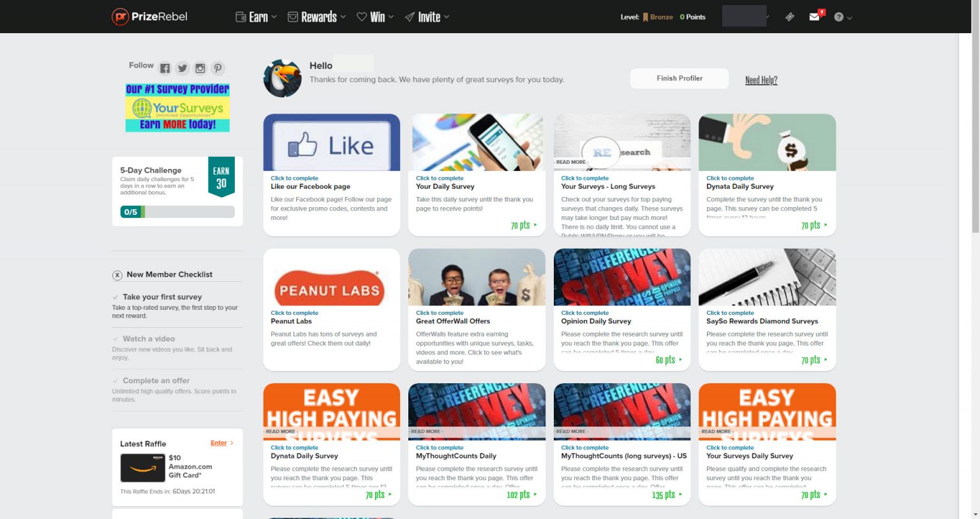Check the Watch a video item
Screen dimensions: 980x519
[x=115, y=339]
